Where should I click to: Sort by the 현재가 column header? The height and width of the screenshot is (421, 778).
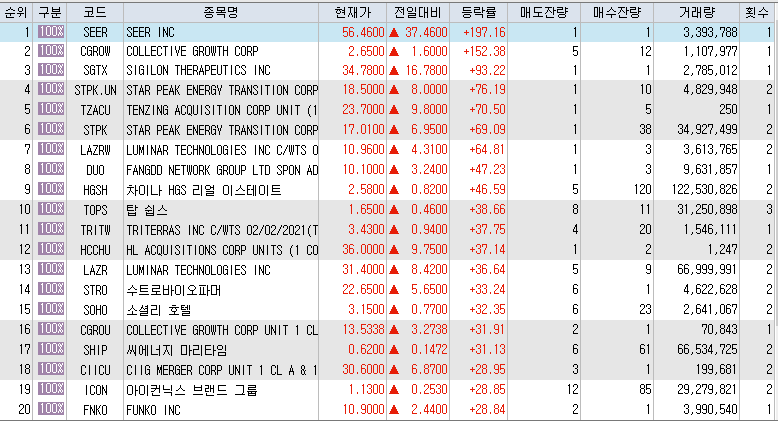[x=352, y=12]
